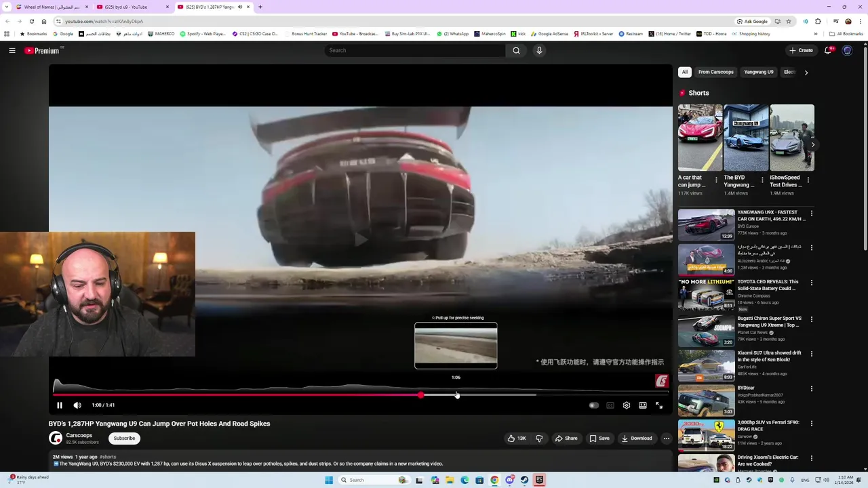Save video to playlist
The width and height of the screenshot is (868, 488).
(599, 439)
